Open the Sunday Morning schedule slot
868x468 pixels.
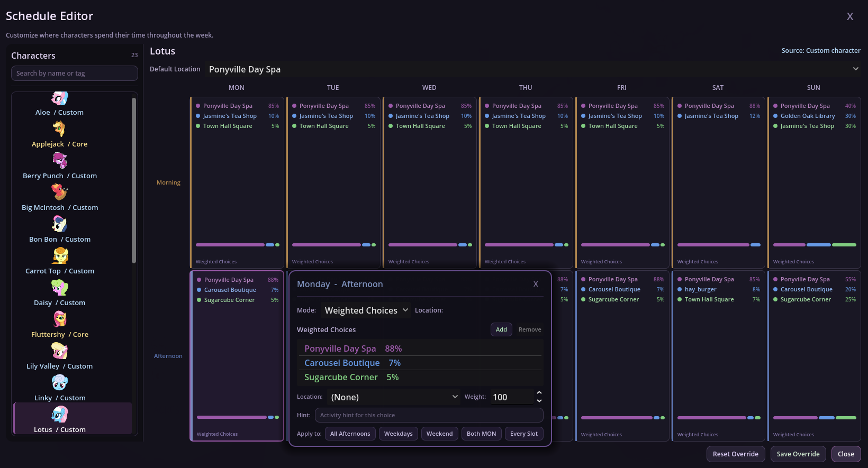tap(815, 182)
